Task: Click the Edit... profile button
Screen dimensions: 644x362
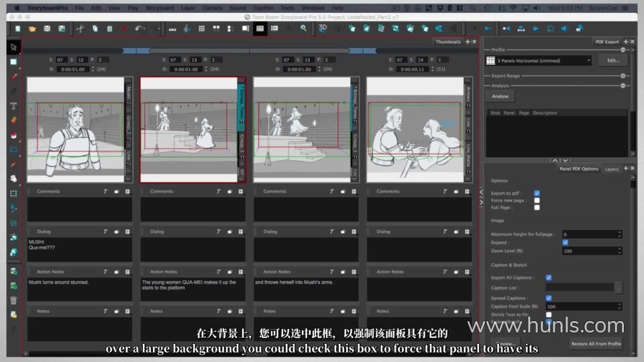Action: pyautogui.click(x=613, y=60)
